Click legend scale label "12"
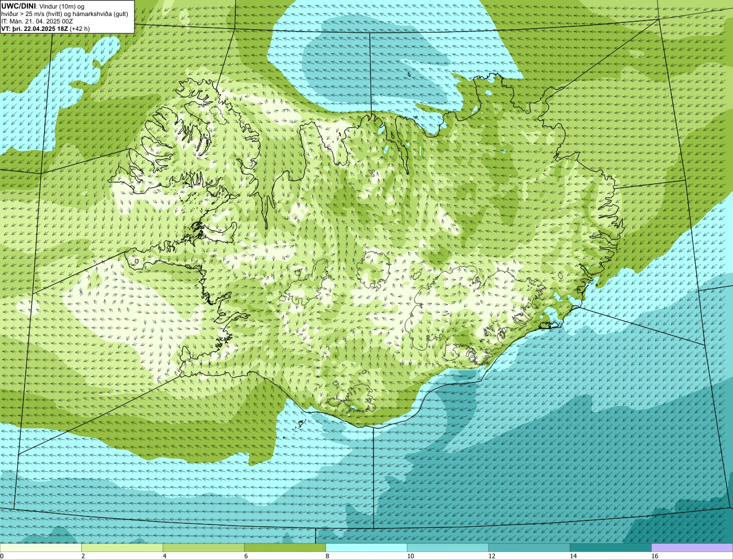This screenshot has width=733, height=560. (491, 556)
